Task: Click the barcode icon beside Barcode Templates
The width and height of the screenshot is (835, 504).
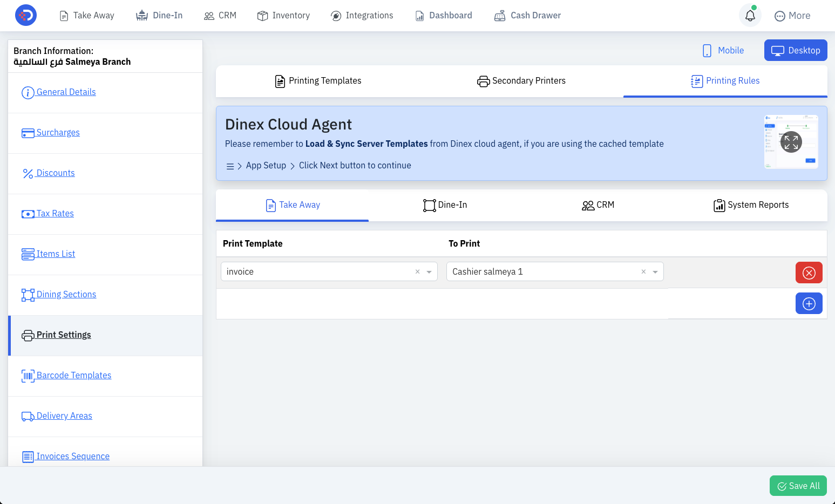Action: 28,376
